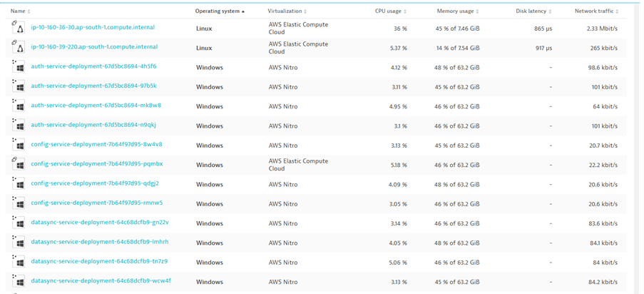Image resolution: width=644 pixels, height=294 pixels.
Task: Click CPU usage value 5.37 %
Action: (x=397, y=48)
